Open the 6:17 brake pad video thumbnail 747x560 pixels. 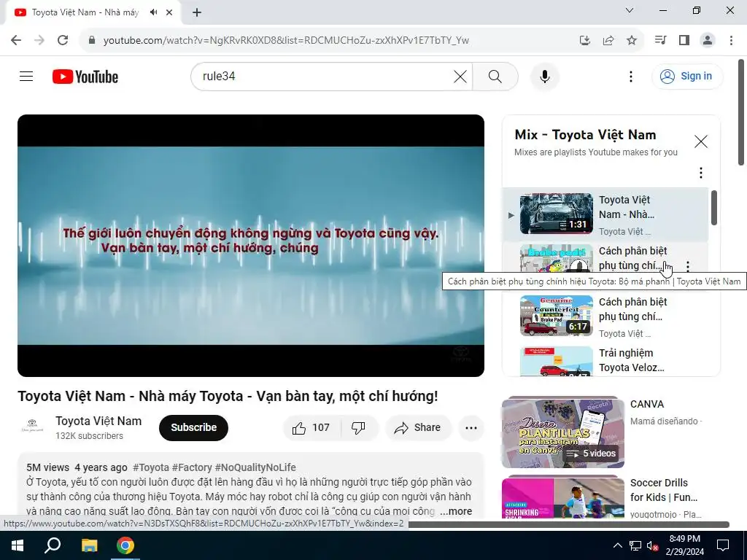557,316
